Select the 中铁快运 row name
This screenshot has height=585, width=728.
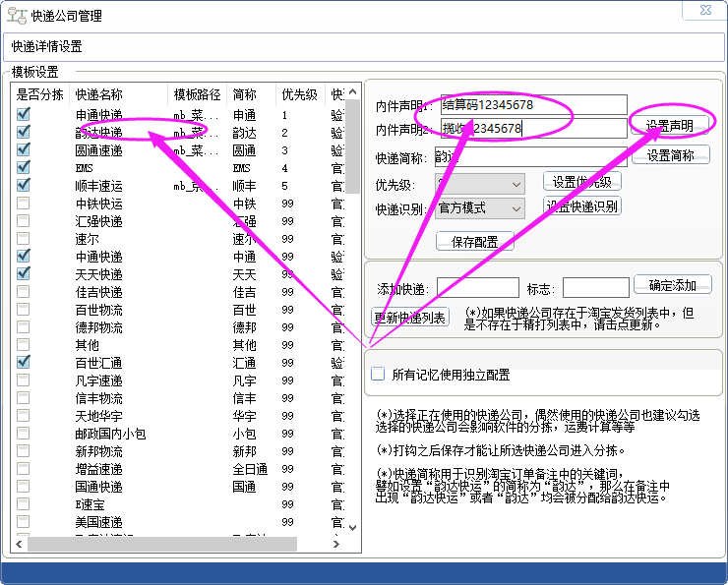coord(99,204)
